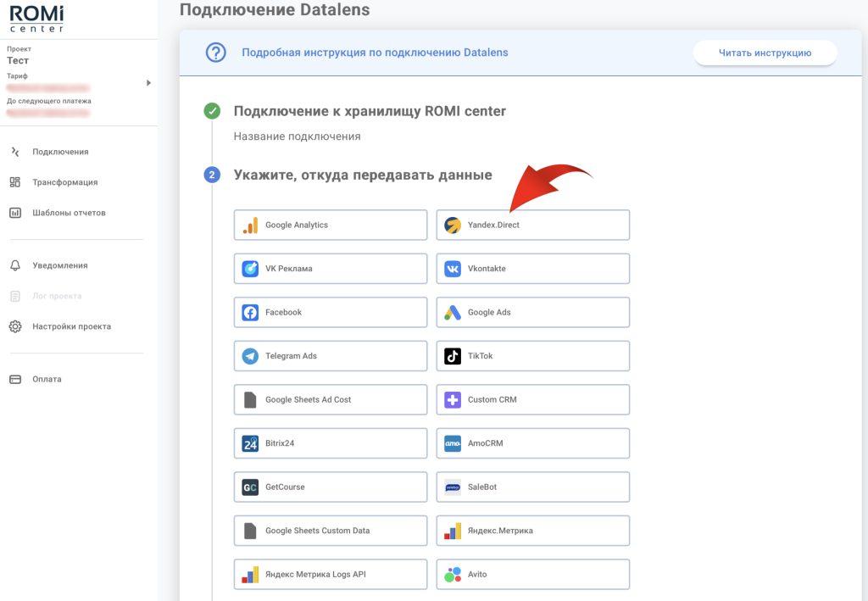The height and width of the screenshot is (601, 868).
Task: Choose Яндекс Метрика Logs API source
Action: (331, 575)
